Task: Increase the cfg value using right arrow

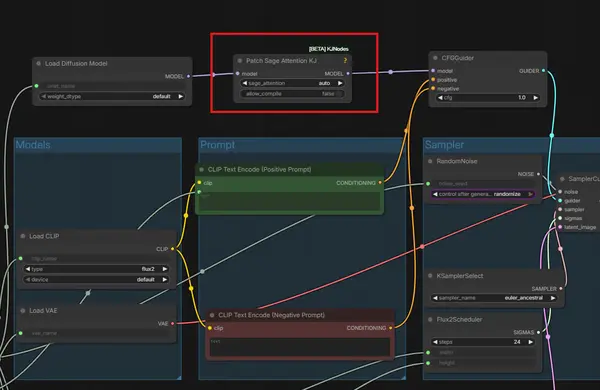Action: point(536,98)
